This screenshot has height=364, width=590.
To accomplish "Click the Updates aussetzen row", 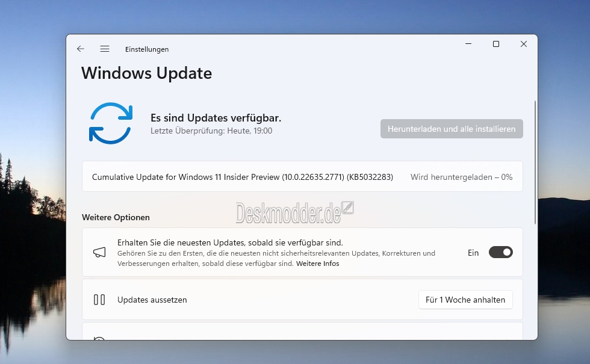I will tap(302, 300).
